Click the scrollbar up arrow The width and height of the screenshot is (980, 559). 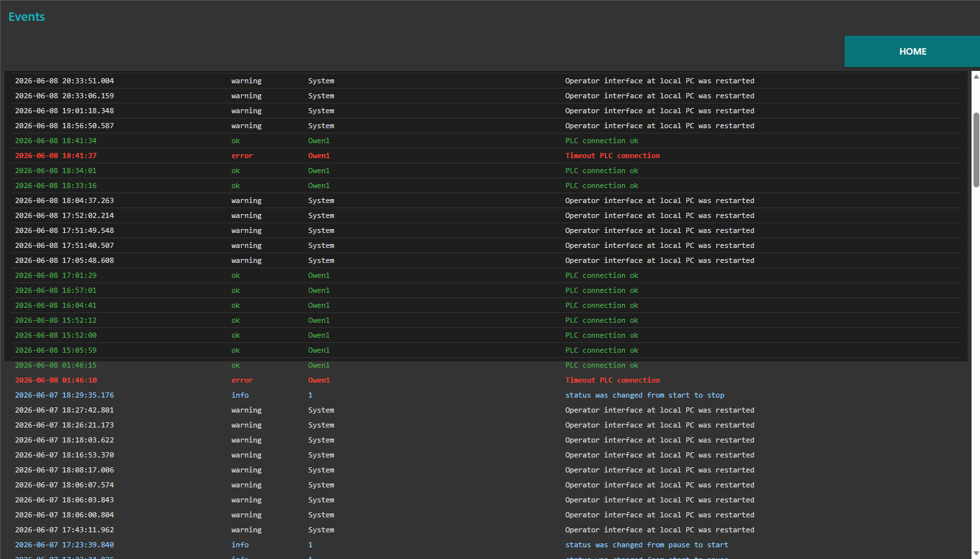coord(975,77)
